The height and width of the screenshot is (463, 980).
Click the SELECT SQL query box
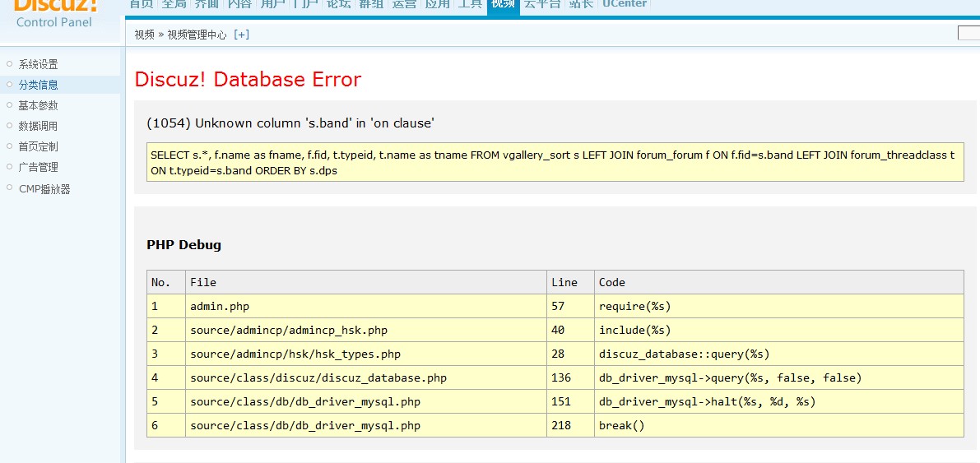[555, 163]
